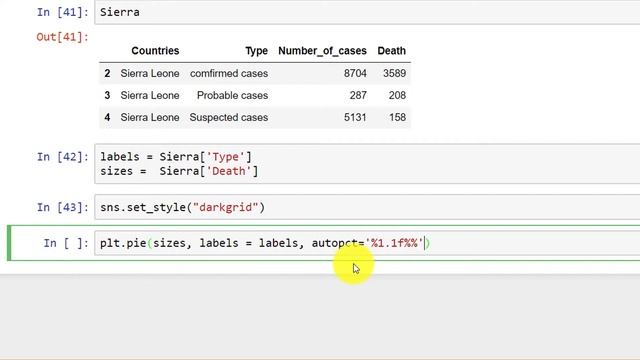This screenshot has width=640, height=360.
Task: Click the plt.pie function name
Action: point(123,243)
